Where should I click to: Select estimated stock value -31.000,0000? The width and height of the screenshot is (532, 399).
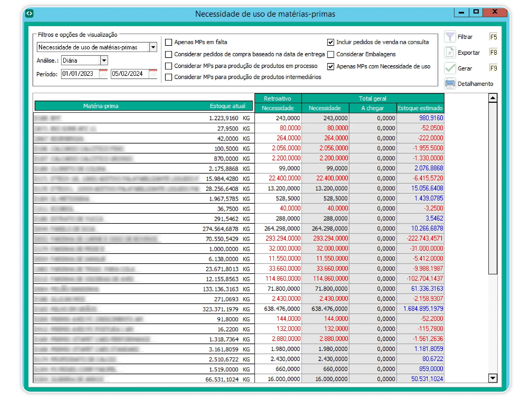pos(426,248)
